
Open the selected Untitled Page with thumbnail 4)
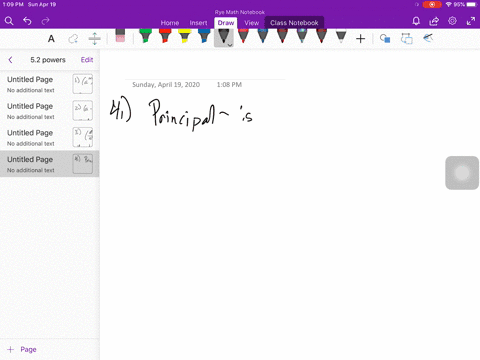click(49, 164)
